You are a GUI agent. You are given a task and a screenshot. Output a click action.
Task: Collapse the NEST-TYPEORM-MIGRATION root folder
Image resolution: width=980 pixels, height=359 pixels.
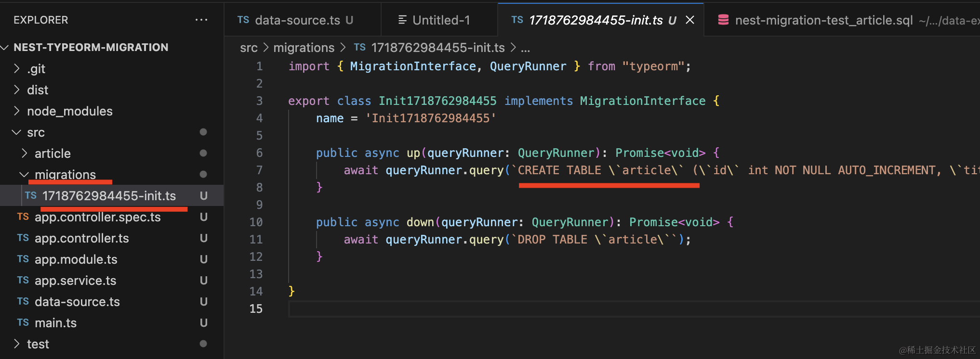coord(5,48)
